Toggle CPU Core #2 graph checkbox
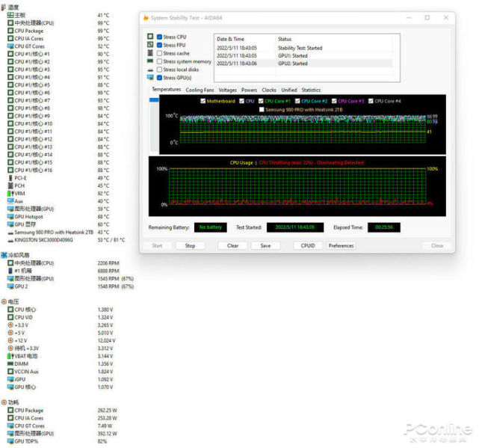This screenshot has height=448, width=479. click(x=297, y=101)
